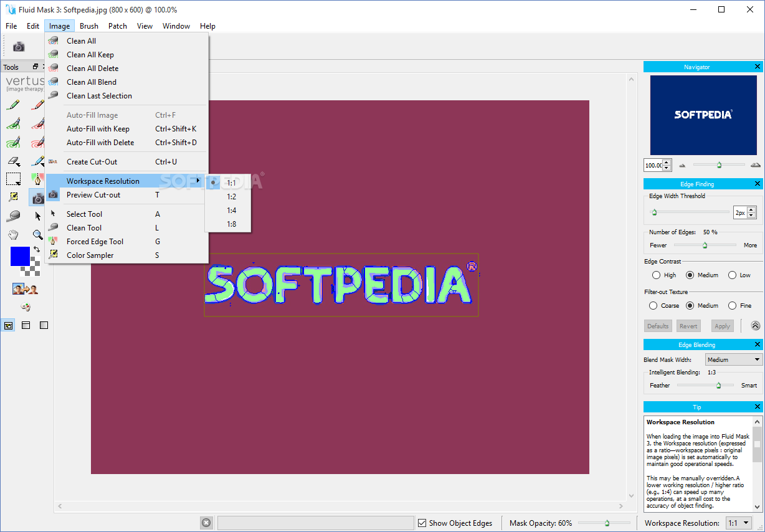Expand the Workspace Resolution submenu item

click(x=126, y=181)
